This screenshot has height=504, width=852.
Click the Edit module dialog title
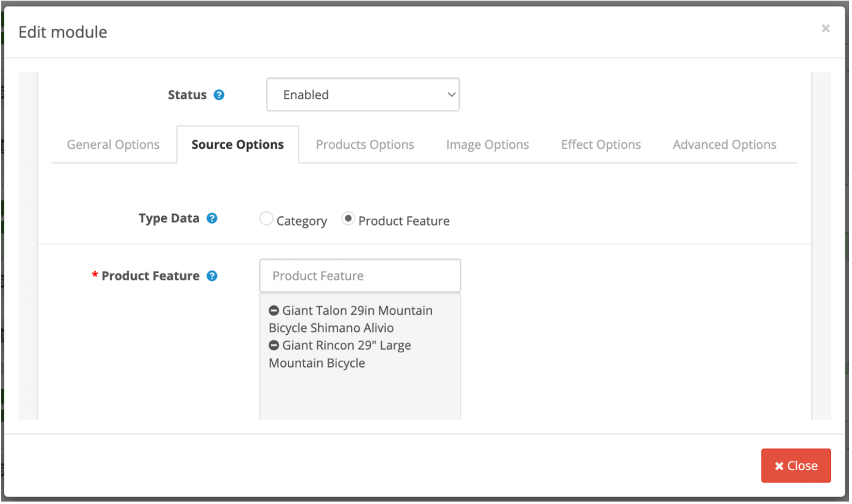[x=63, y=32]
